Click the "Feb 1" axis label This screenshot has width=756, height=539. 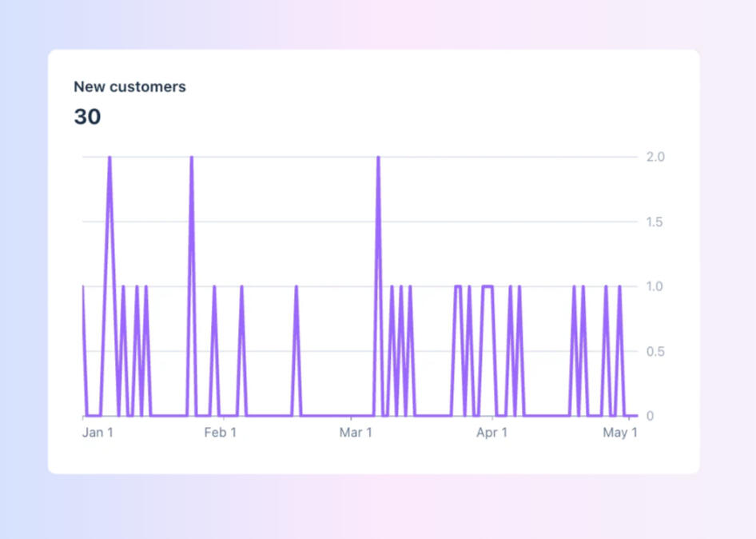point(221,433)
